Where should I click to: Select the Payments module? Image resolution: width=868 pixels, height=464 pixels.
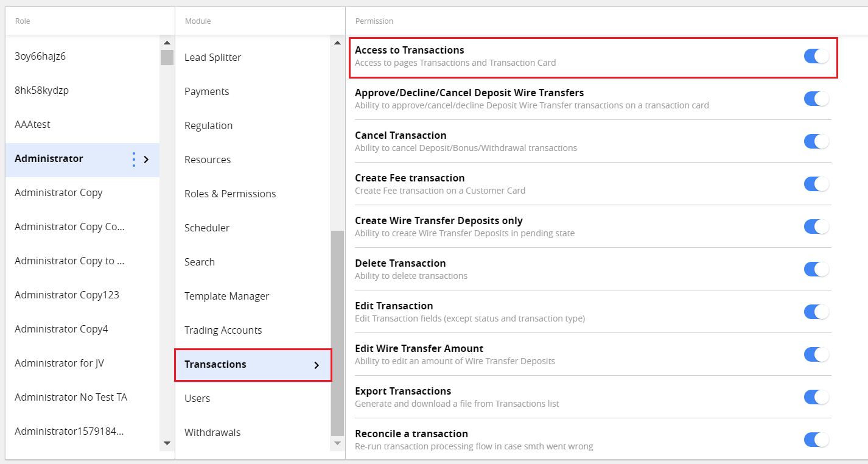click(x=207, y=91)
